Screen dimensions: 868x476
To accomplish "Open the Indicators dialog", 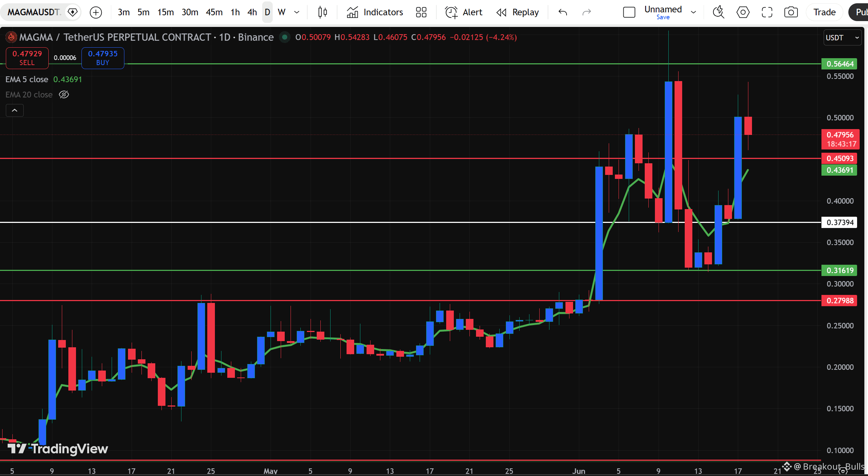I will [375, 12].
